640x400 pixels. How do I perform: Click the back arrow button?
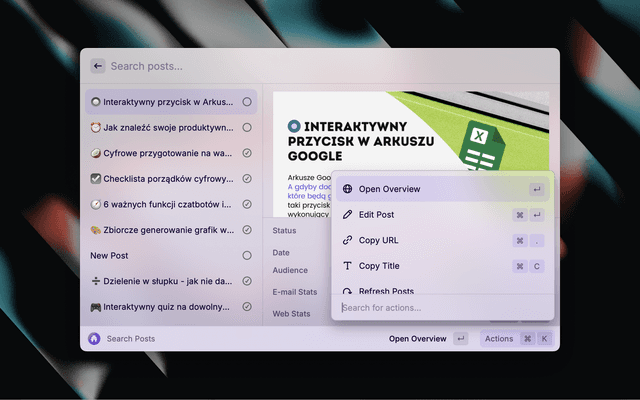click(98, 66)
